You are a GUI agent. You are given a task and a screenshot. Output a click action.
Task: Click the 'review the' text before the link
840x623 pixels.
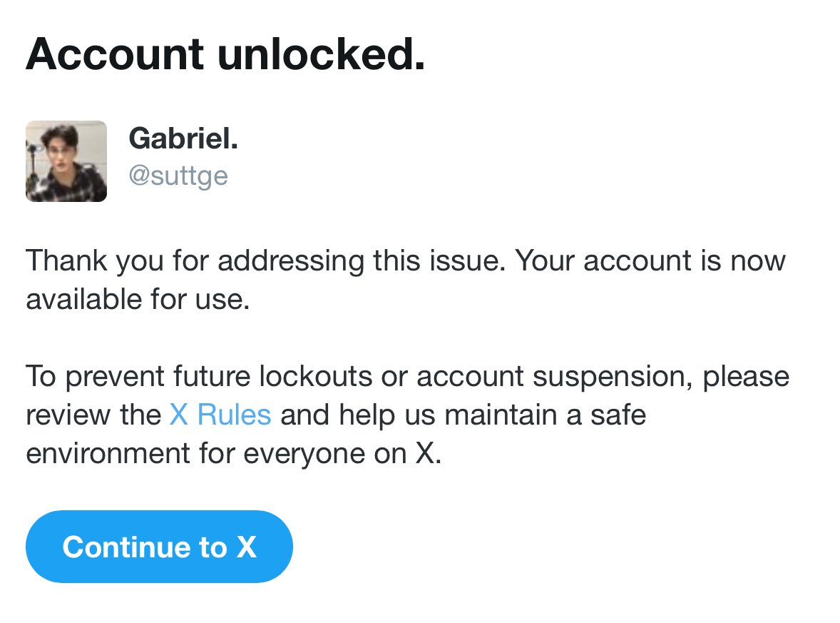coord(93,415)
